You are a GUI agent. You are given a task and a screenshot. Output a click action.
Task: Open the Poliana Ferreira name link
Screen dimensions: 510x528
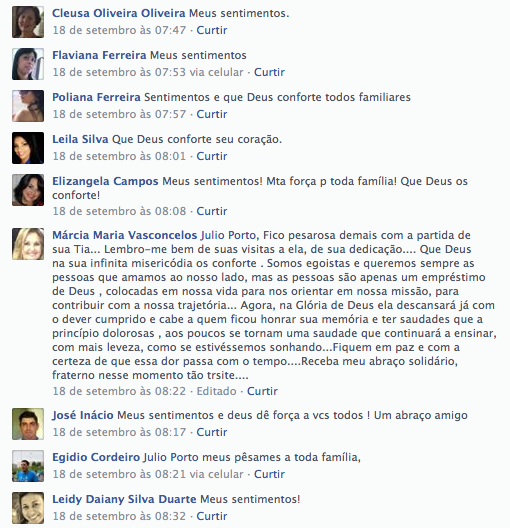tap(96, 97)
